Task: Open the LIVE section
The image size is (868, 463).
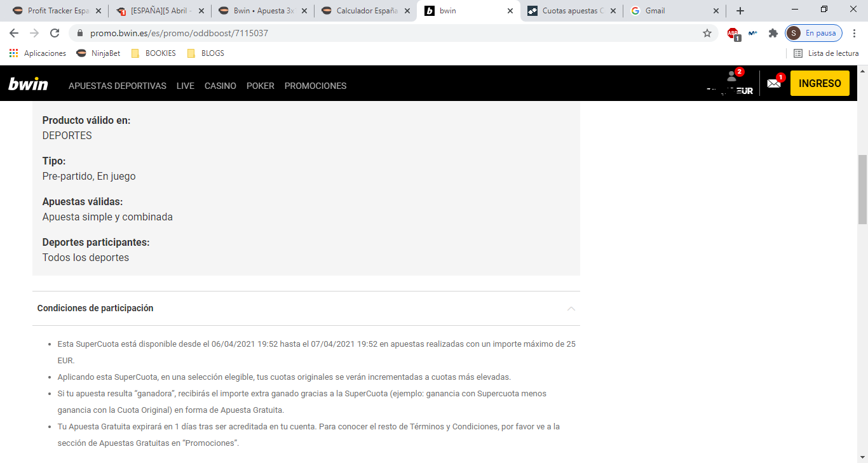Action: pos(186,86)
